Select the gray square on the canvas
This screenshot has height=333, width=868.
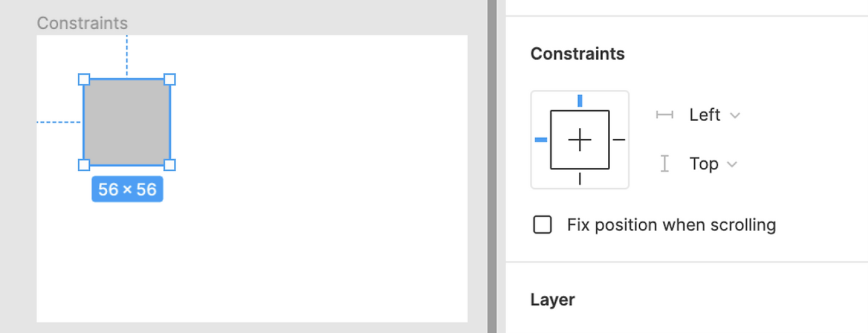[x=127, y=122]
